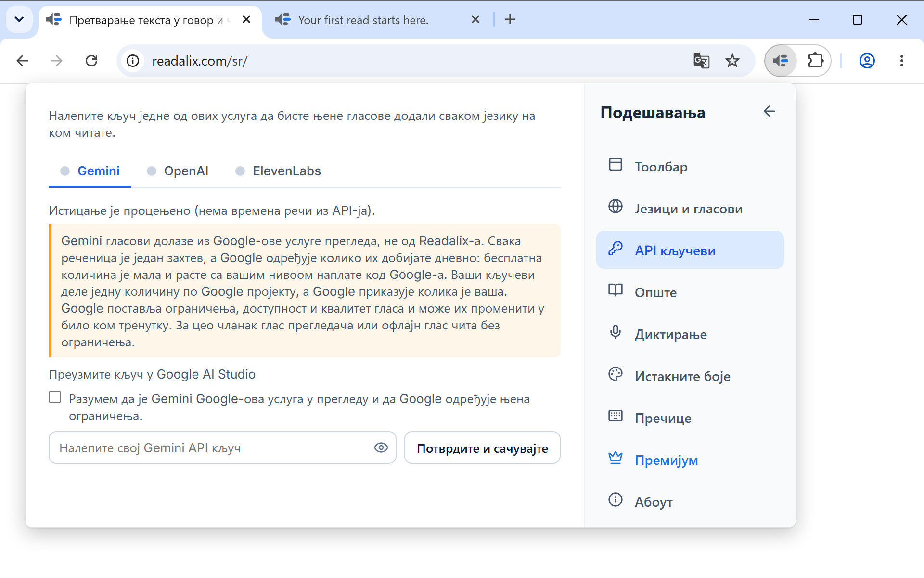Open the Абоут info section
The width and height of the screenshot is (924, 578).
[x=690, y=501]
